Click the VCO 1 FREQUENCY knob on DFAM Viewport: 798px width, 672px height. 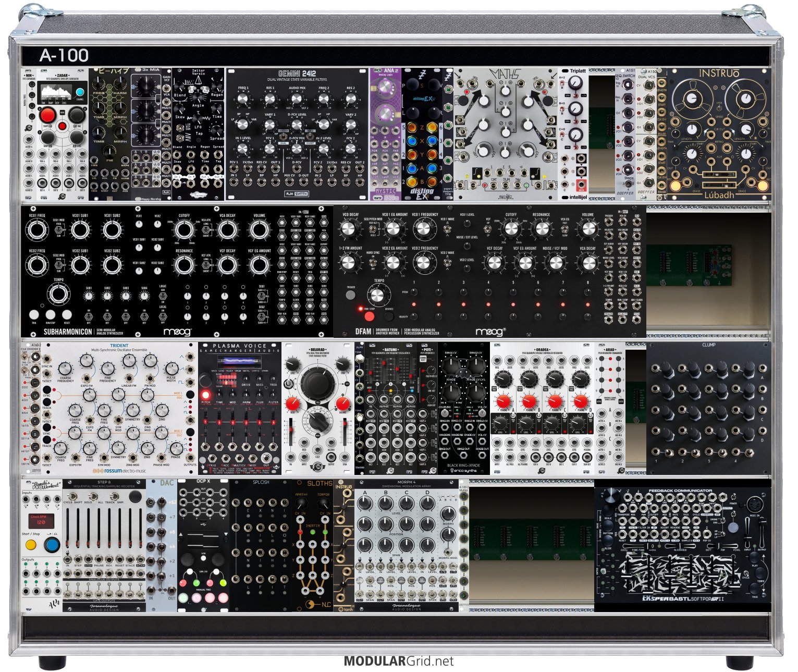[x=425, y=229]
